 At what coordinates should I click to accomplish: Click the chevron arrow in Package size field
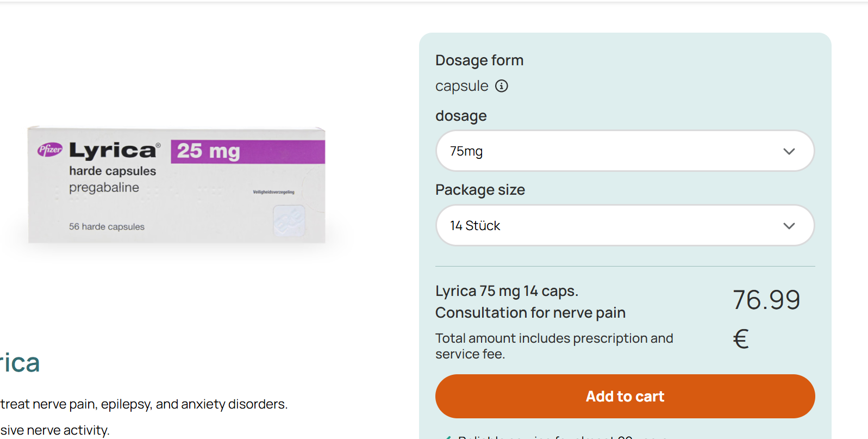(x=789, y=226)
